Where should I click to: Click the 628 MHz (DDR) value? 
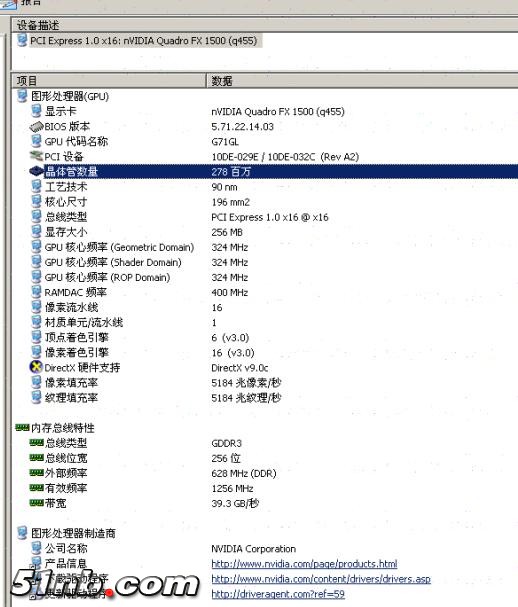(244, 473)
